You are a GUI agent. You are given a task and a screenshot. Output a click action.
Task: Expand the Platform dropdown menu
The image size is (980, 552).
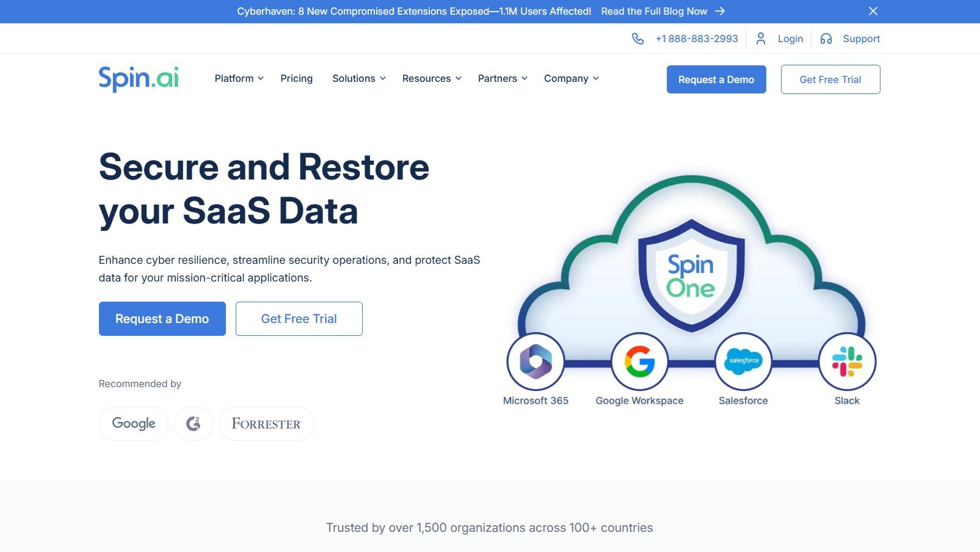coord(239,79)
